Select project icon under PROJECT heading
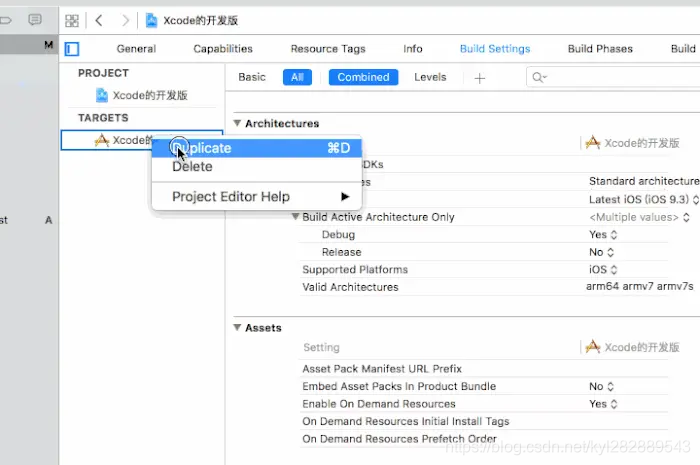The image size is (700, 465). [102, 95]
